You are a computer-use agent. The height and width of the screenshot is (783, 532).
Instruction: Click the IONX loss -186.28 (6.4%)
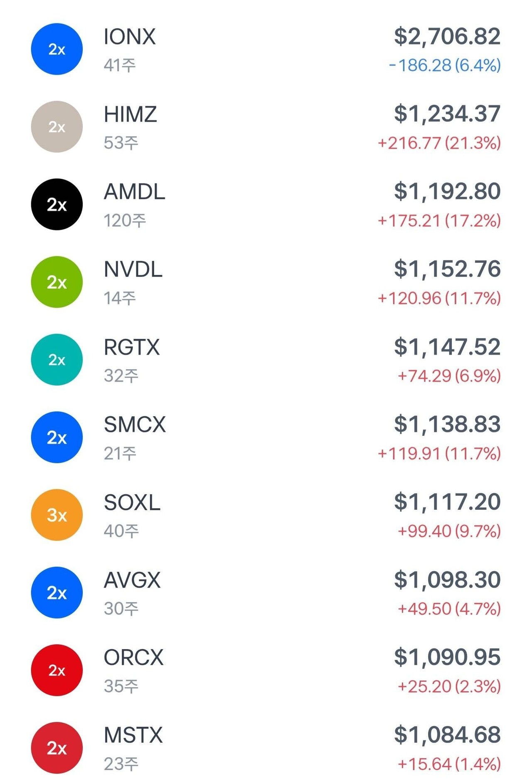click(444, 65)
